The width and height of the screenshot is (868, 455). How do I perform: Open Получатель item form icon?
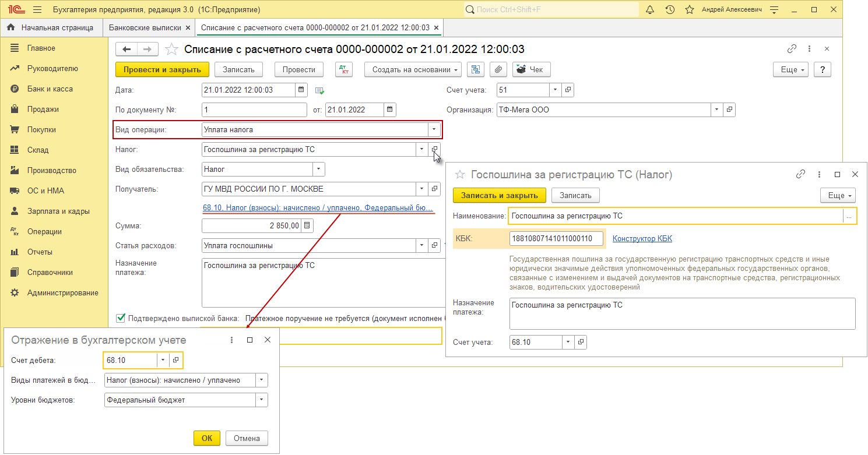point(435,189)
